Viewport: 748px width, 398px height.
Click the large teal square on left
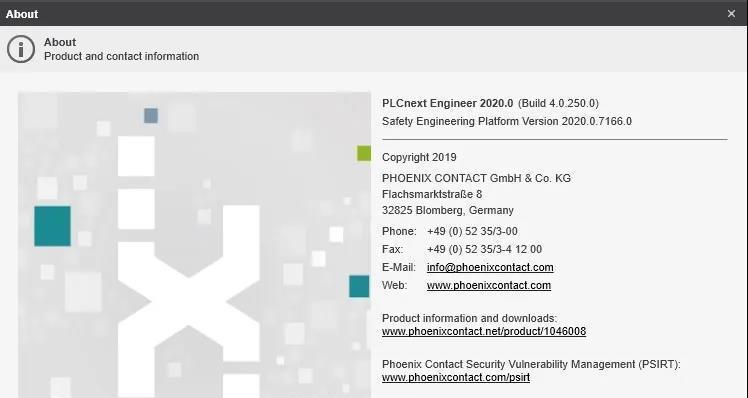52,226
